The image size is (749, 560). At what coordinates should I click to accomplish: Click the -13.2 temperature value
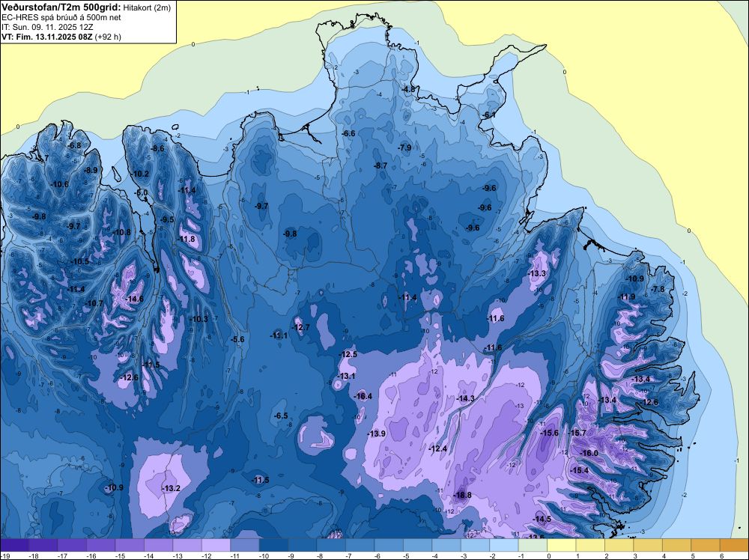point(171,488)
